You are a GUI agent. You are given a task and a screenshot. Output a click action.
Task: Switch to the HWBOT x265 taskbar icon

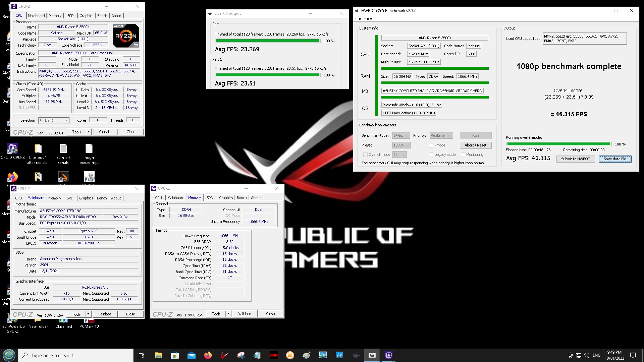[372, 355]
